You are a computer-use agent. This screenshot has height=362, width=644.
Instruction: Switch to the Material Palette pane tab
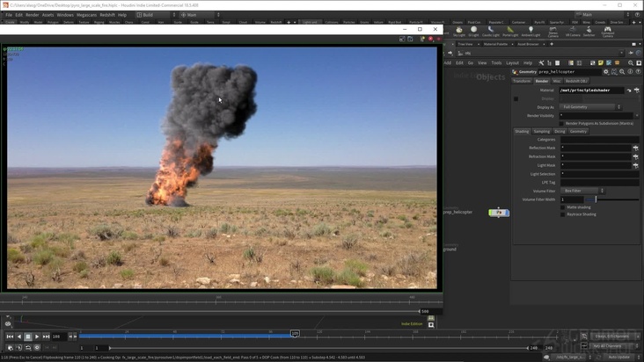(495, 44)
